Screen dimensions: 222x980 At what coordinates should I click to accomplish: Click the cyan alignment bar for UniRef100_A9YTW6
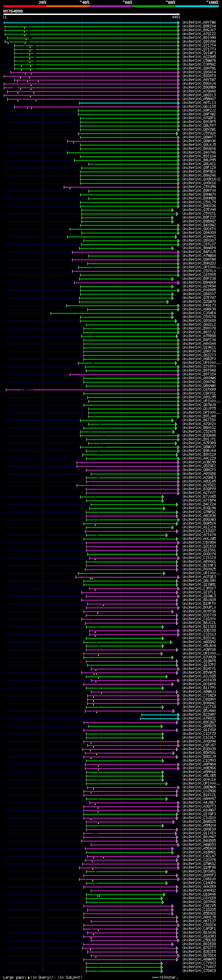click(x=92, y=23)
